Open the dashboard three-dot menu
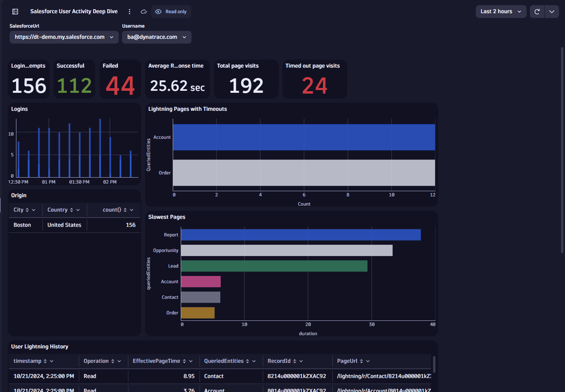The height and width of the screenshot is (392, 565). click(130, 12)
